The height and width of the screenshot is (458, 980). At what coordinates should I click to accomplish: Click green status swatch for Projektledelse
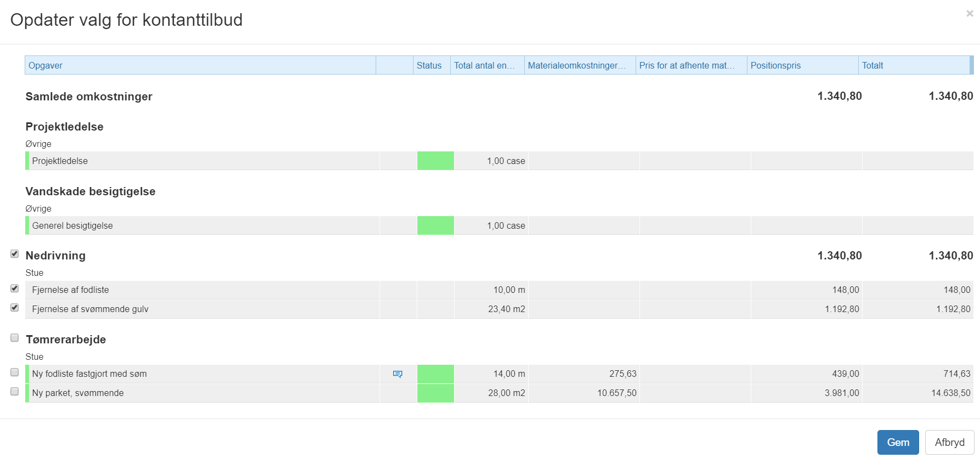(x=435, y=161)
